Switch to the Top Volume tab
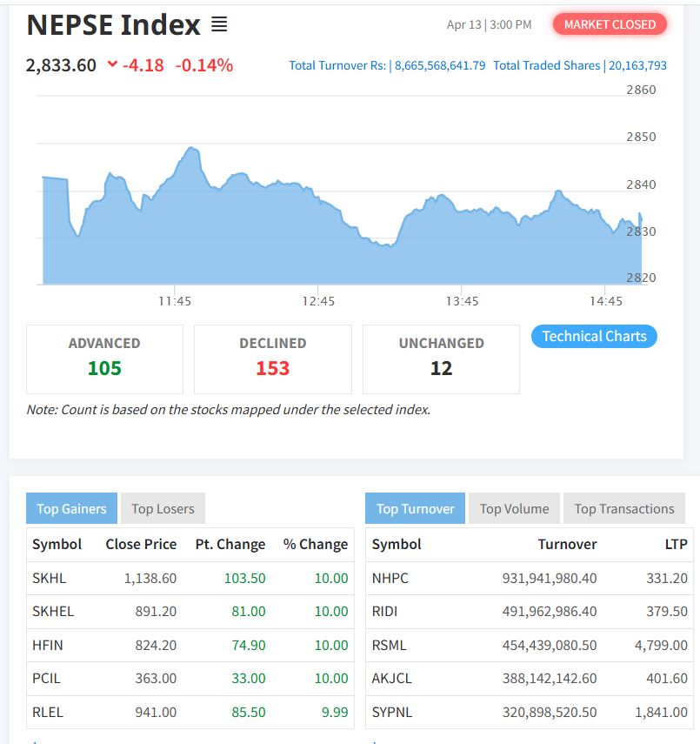 [514, 509]
